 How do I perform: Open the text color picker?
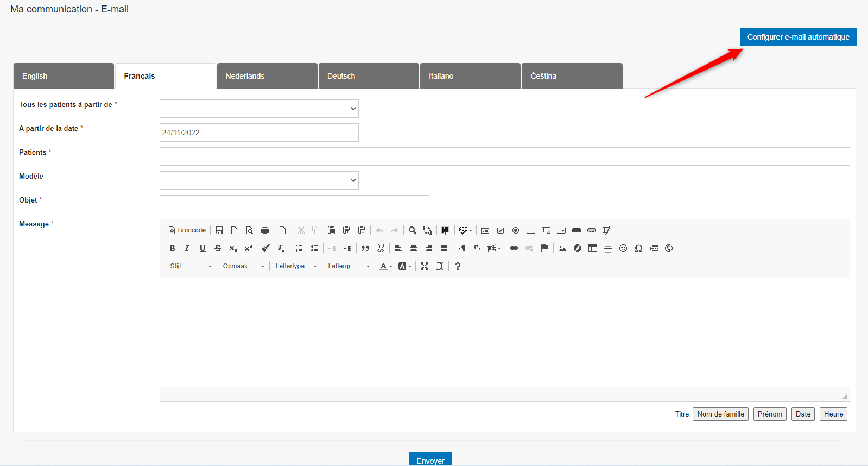click(x=386, y=266)
